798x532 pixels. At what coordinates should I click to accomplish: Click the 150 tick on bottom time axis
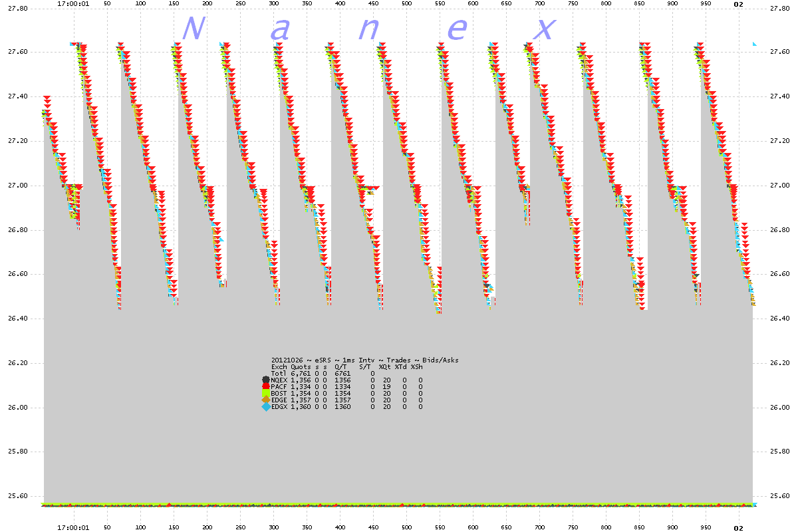174,527
